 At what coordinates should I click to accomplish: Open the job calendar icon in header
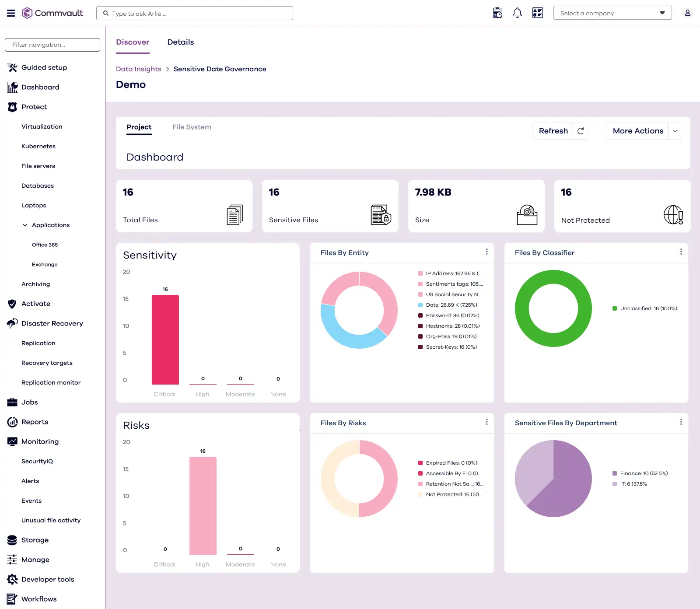click(x=497, y=13)
